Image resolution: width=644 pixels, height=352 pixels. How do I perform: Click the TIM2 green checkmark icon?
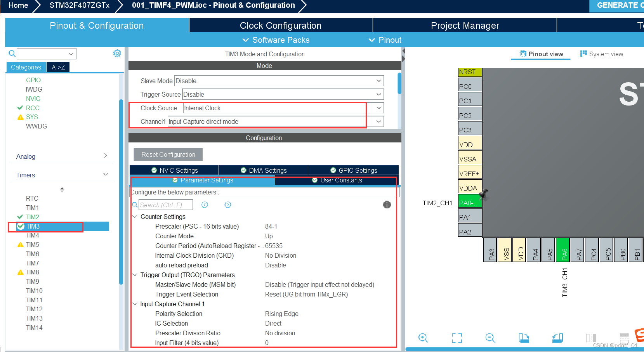(x=20, y=217)
